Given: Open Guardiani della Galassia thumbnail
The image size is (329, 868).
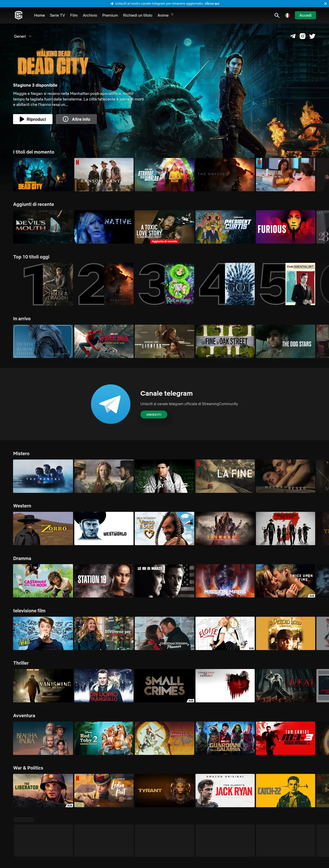Looking at the screenshot, I should point(225,738).
